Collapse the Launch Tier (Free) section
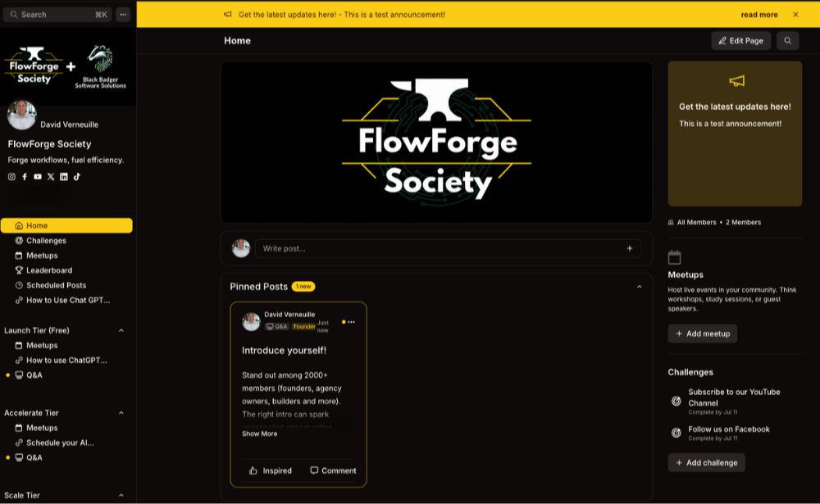Viewport: 820px width, 504px height. pyautogui.click(x=121, y=330)
